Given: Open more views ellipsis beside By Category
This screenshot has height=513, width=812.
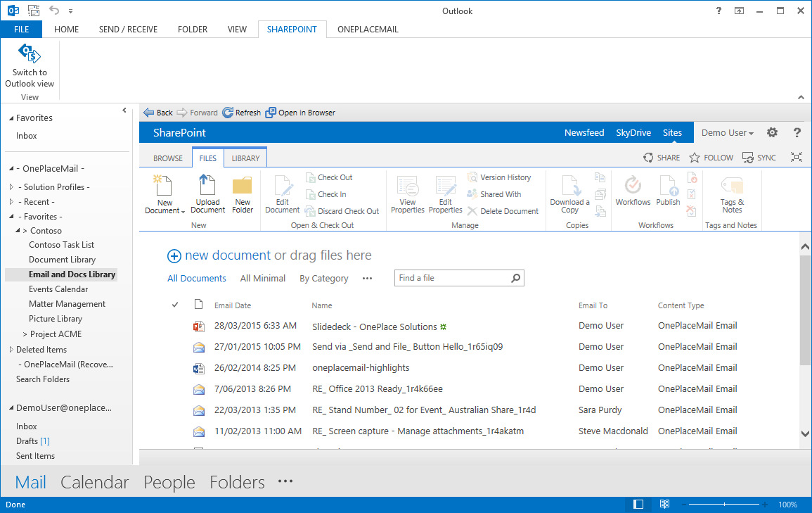Looking at the screenshot, I should (367, 278).
